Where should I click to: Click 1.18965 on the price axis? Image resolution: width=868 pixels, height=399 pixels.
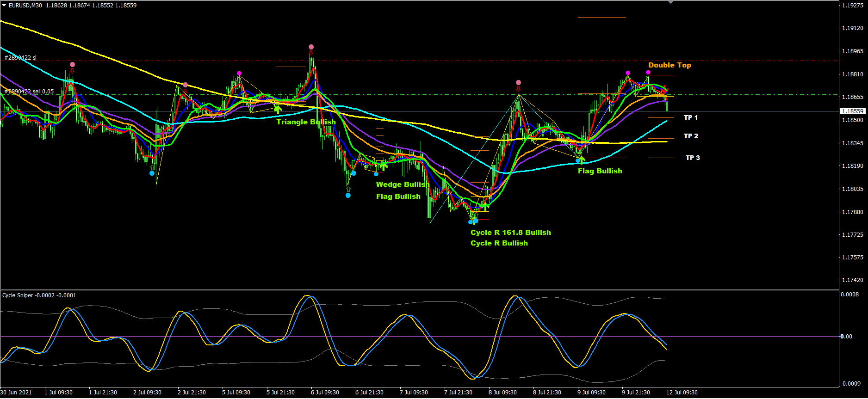pos(852,51)
